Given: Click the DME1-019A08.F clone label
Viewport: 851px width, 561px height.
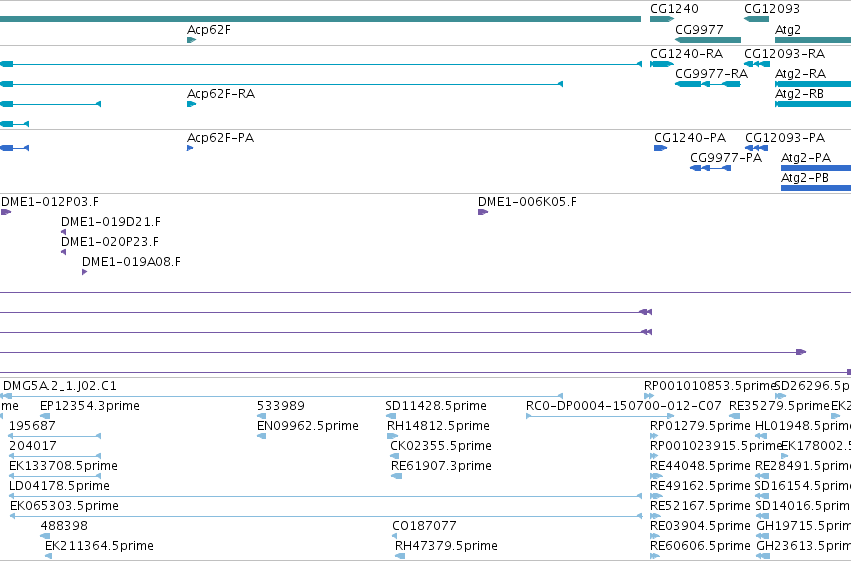Looking at the screenshot, I should point(131,262).
